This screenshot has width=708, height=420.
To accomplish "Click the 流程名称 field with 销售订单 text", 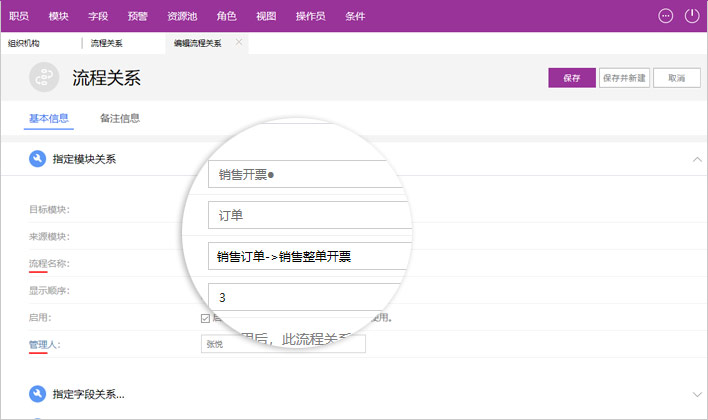I will [x=310, y=256].
